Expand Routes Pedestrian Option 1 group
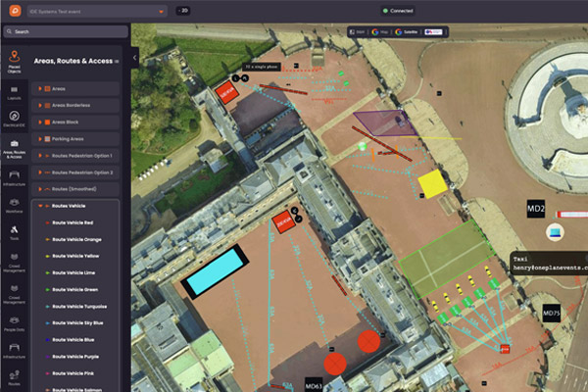The image size is (588, 392). pyautogui.click(x=40, y=156)
